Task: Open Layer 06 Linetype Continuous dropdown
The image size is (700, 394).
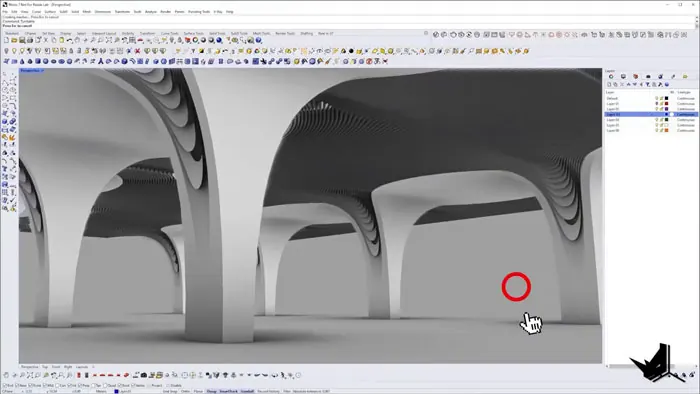Action: click(686, 130)
